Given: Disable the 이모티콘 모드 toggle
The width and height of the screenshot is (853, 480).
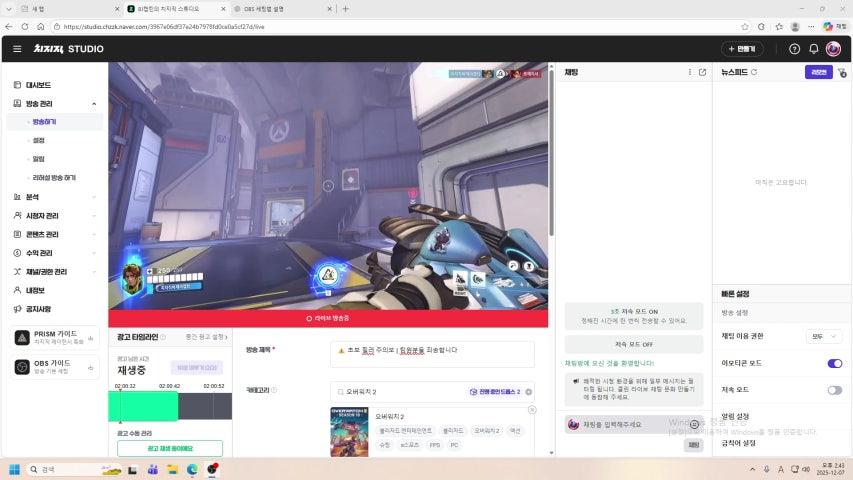Looking at the screenshot, I should tap(835, 364).
